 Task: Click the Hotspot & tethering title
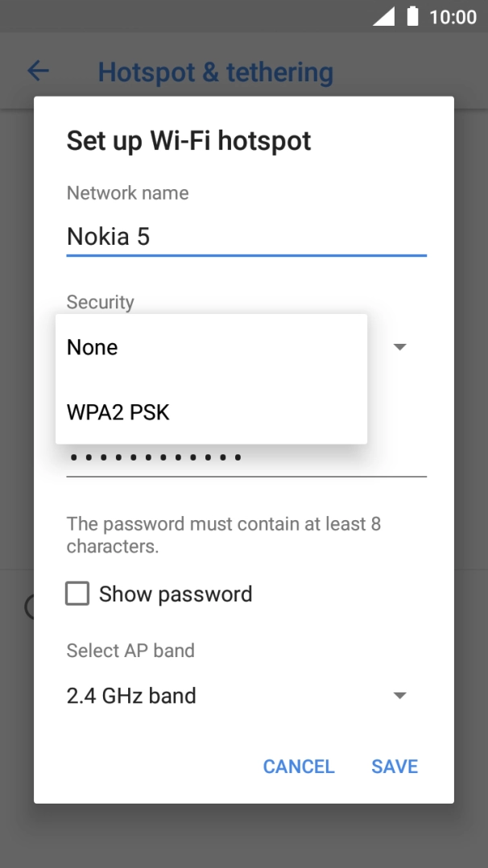[x=216, y=72]
